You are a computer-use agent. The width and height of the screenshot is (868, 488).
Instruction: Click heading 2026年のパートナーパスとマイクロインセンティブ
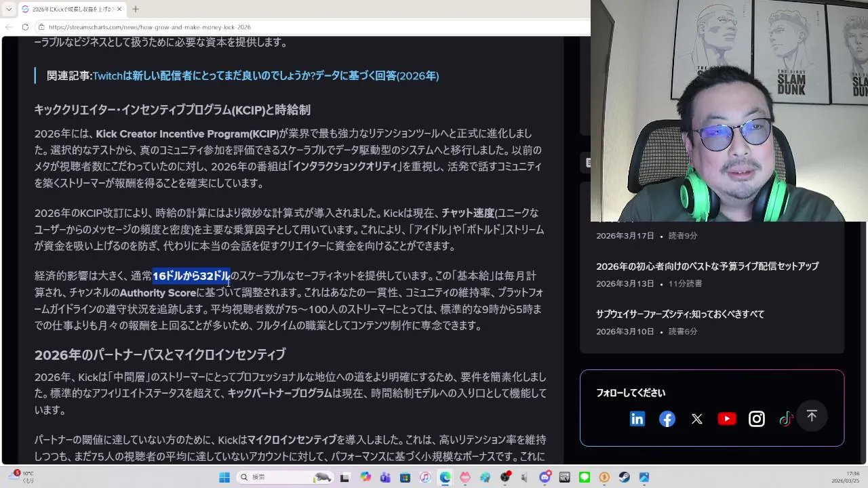[x=160, y=354]
